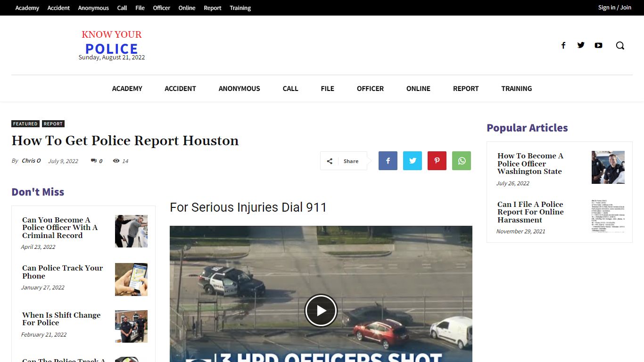Open ACADEMY in the main navigation
This screenshot has width=644, height=362.
click(127, 89)
